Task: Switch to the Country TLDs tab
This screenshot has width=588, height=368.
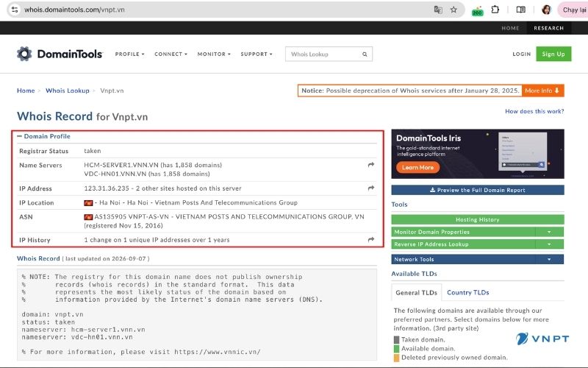Action: point(467,292)
